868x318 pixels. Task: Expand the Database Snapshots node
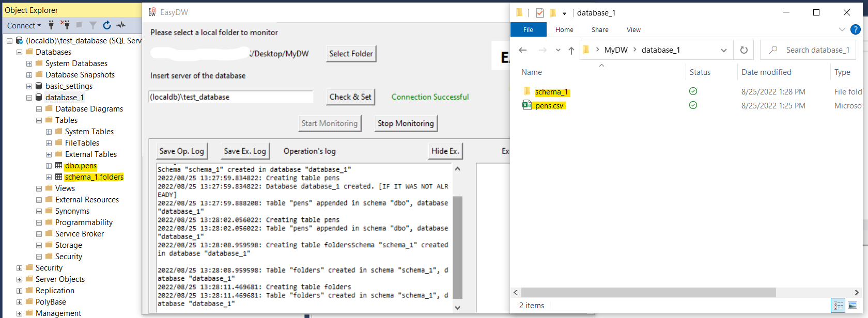[x=29, y=75]
